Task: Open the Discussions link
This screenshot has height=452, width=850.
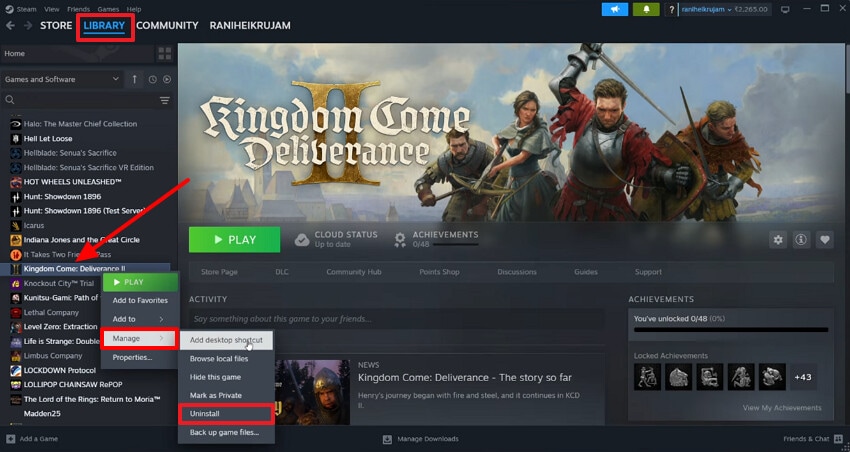Action: coord(517,272)
